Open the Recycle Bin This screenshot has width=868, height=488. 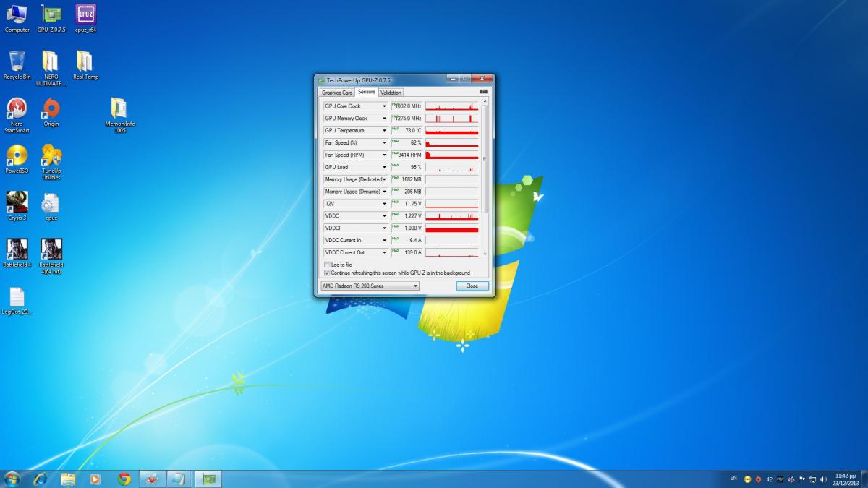point(17,65)
